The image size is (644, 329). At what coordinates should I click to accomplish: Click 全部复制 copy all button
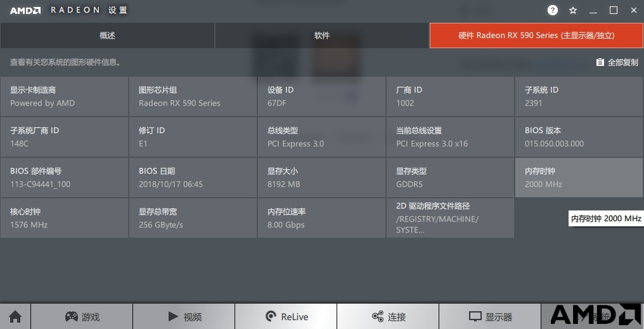coord(617,62)
